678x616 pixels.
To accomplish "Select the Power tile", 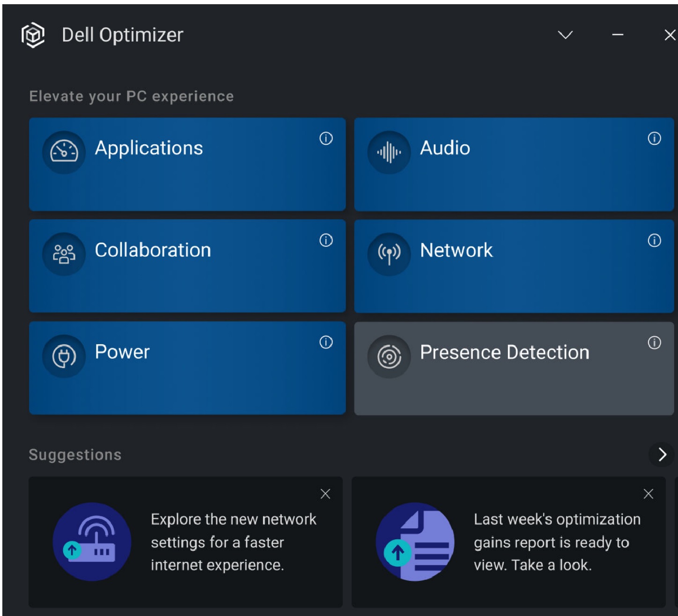I will coord(187,368).
